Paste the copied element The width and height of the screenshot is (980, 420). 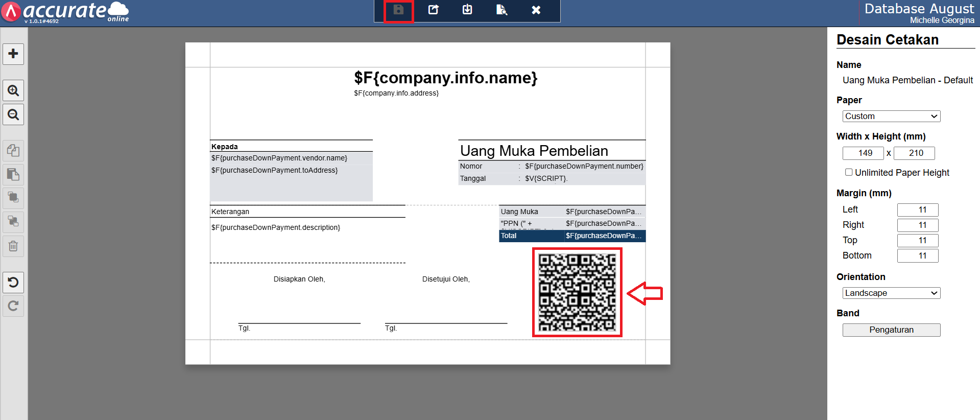[13, 175]
